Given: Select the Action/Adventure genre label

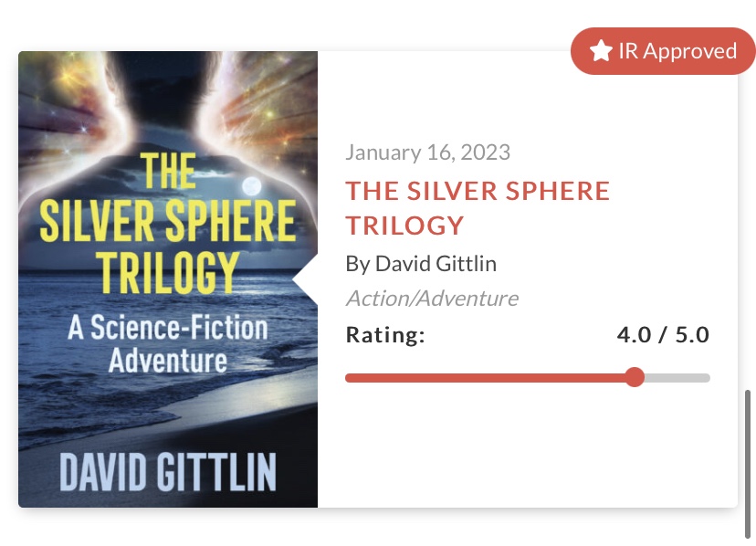Looking at the screenshot, I should click(431, 298).
